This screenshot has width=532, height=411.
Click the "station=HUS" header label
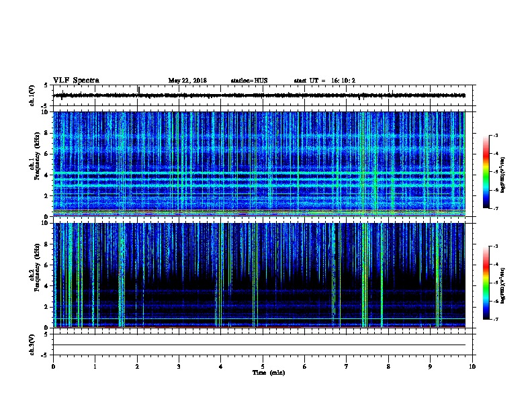[x=249, y=81]
